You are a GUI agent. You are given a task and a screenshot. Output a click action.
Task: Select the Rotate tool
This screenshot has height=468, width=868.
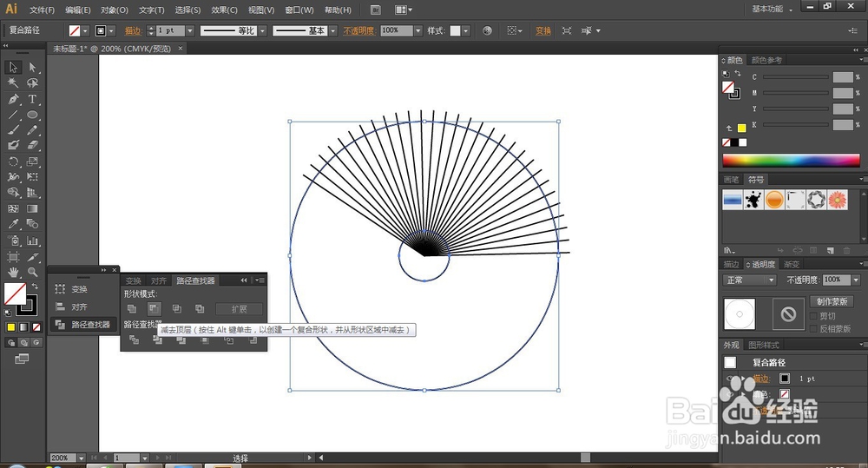pyautogui.click(x=13, y=161)
